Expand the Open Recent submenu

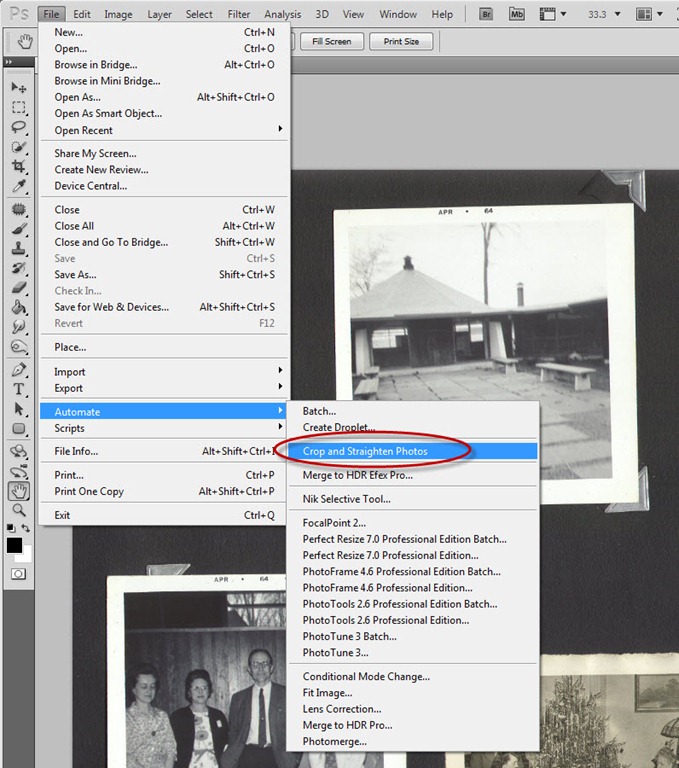click(x=164, y=130)
